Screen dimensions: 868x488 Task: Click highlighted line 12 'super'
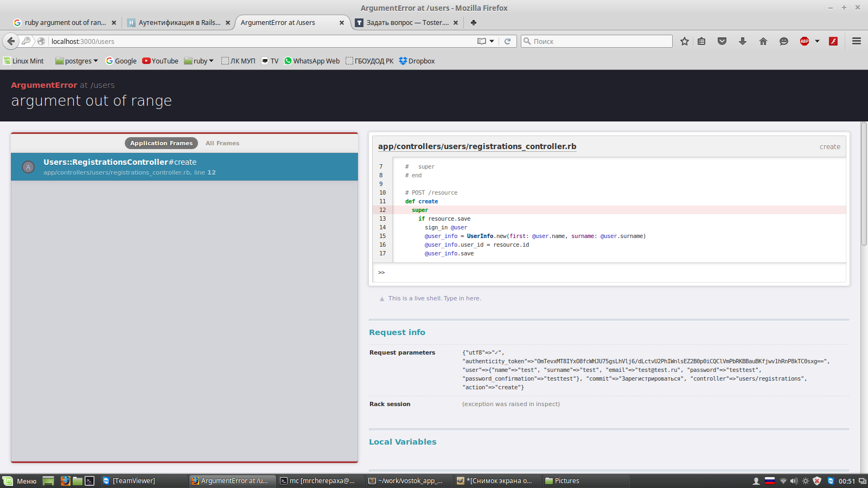[x=609, y=210]
